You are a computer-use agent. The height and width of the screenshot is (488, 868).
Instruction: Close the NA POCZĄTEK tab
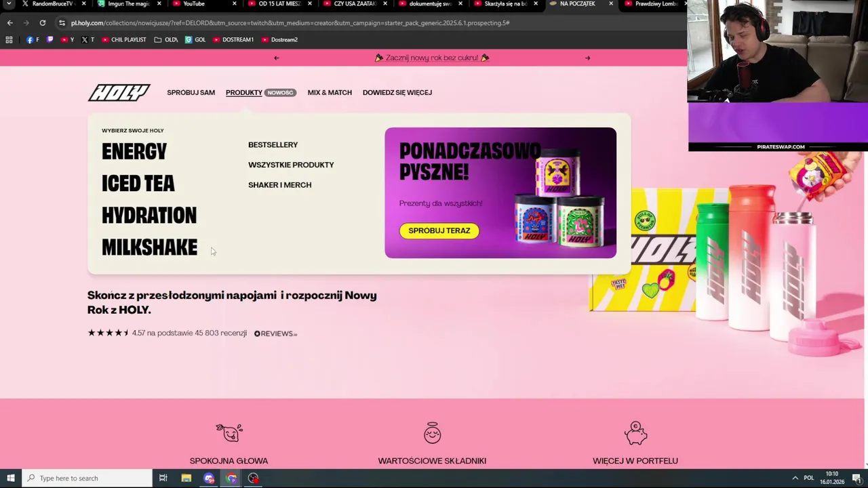(611, 4)
